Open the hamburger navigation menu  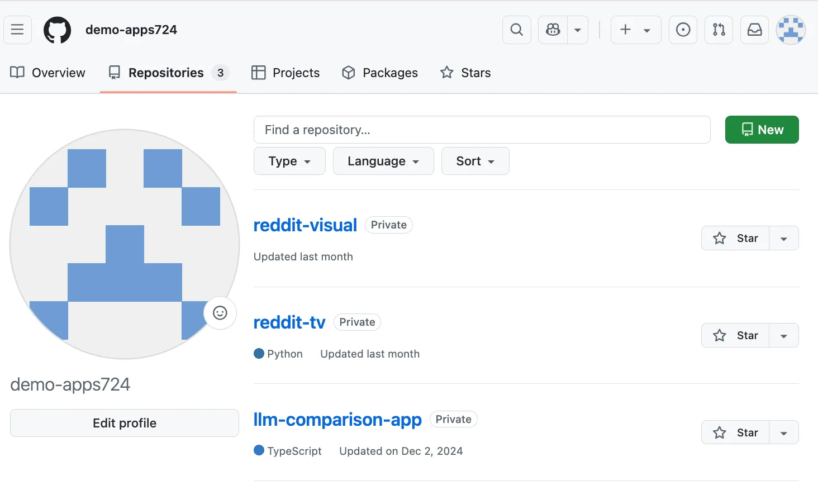pos(17,30)
